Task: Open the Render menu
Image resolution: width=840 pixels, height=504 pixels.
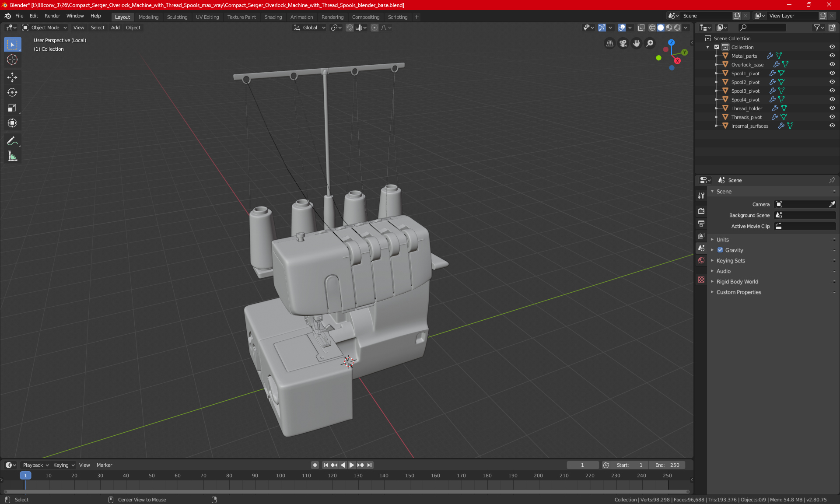Action: pyautogui.click(x=52, y=16)
